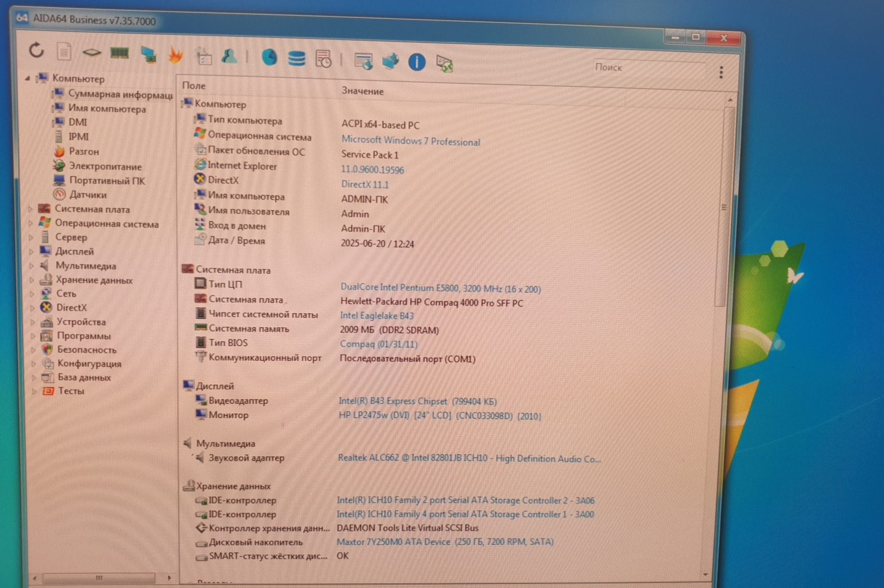Click the sidebar horizontal scrollbar thumb
This screenshot has height=588, width=884.
tap(99, 578)
